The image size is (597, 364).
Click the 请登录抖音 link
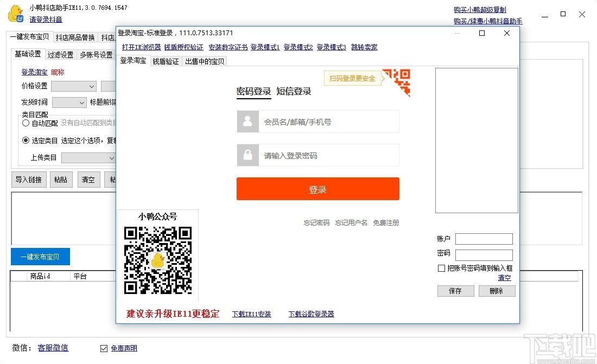click(x=46, y=20)
